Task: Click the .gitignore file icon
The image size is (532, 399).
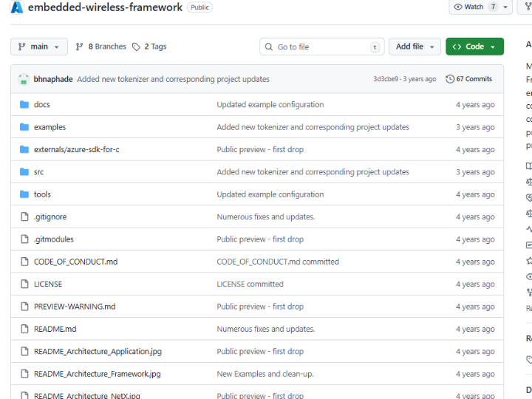Action: tap(24, 217)
